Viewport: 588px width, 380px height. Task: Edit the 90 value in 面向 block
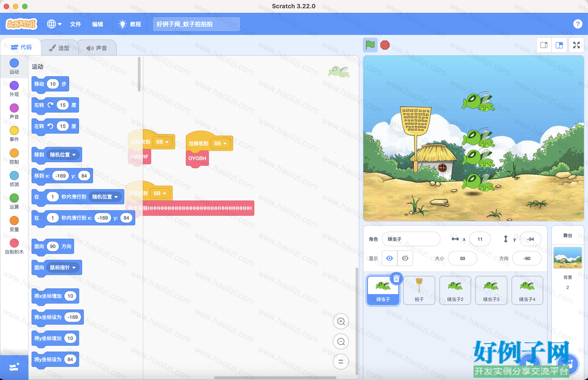(x=53, y=246)
